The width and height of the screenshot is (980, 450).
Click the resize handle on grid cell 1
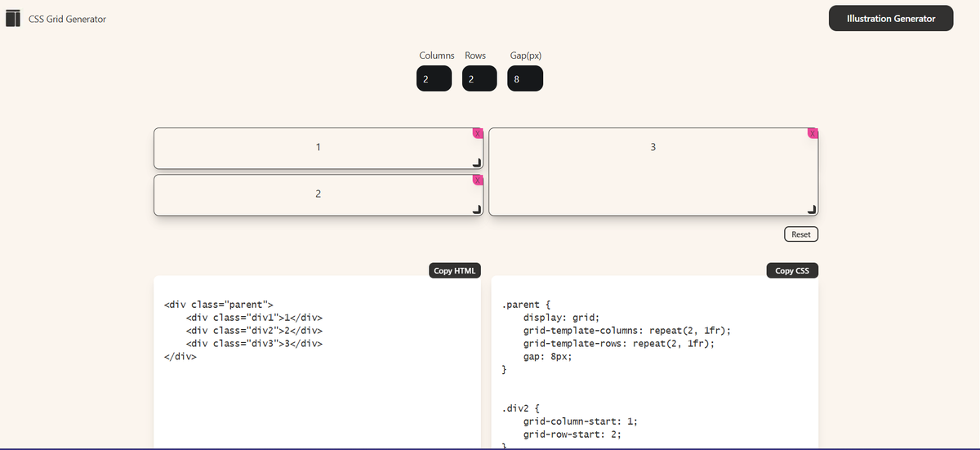pos(477,163)
